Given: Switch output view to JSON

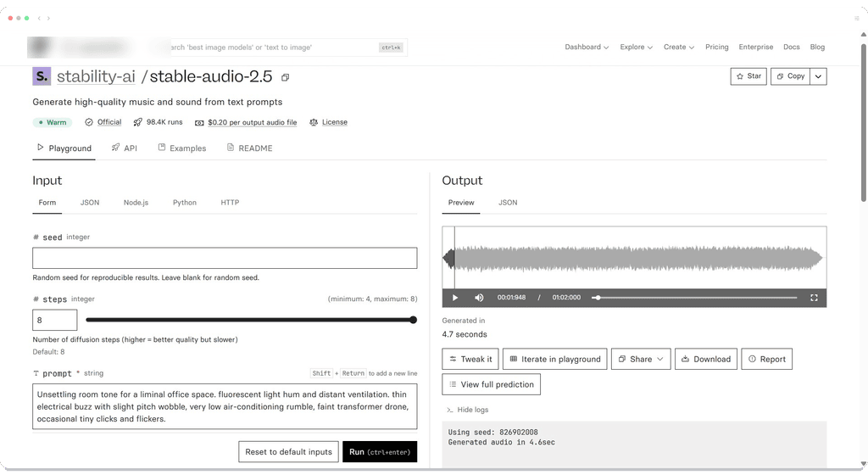Looking at the screenshot, I should coord(508,203).
